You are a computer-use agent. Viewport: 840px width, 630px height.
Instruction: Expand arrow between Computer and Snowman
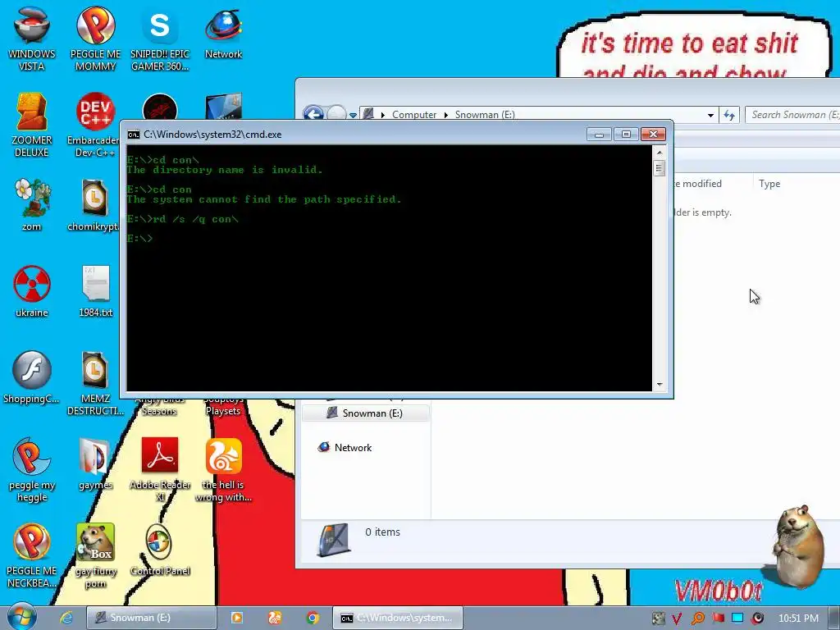[x=445, y=115]
